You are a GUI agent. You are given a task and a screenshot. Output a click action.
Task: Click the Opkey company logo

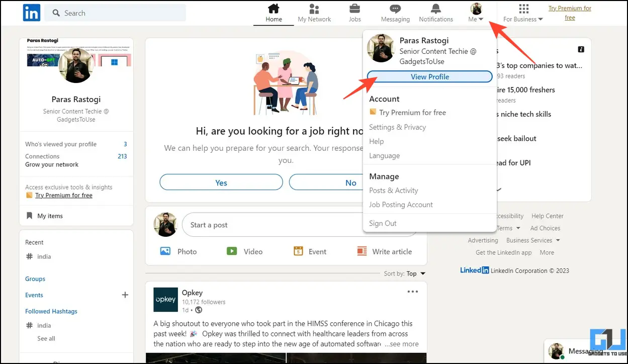pos(166,300)
